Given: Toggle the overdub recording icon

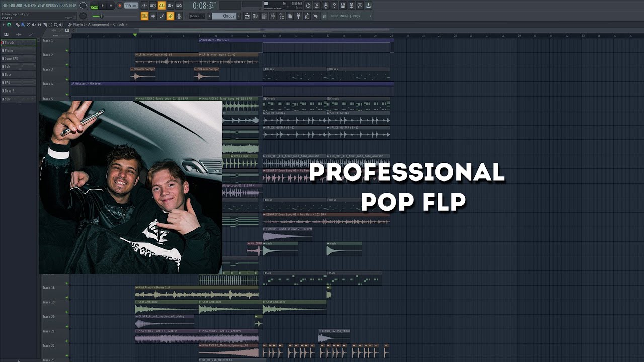Looking at the screenshot, I should tap(170, 5).
